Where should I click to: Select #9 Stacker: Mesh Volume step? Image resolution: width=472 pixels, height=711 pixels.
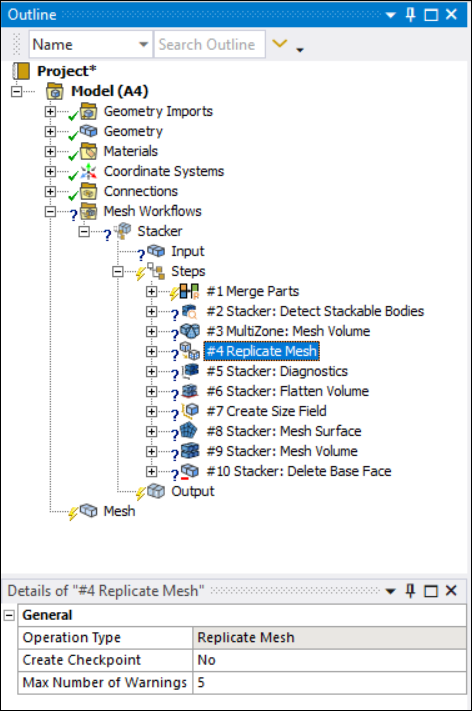coord(282,451)
